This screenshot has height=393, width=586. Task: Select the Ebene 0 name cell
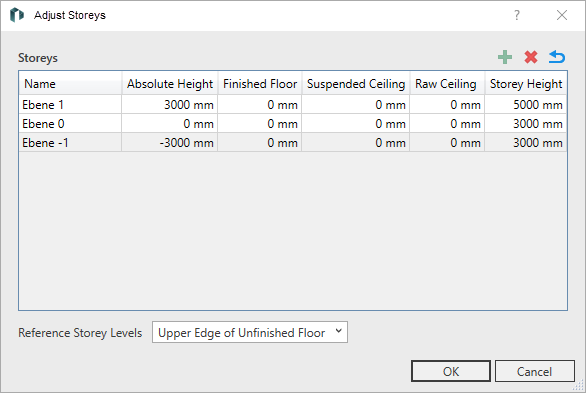coord(70,124)
